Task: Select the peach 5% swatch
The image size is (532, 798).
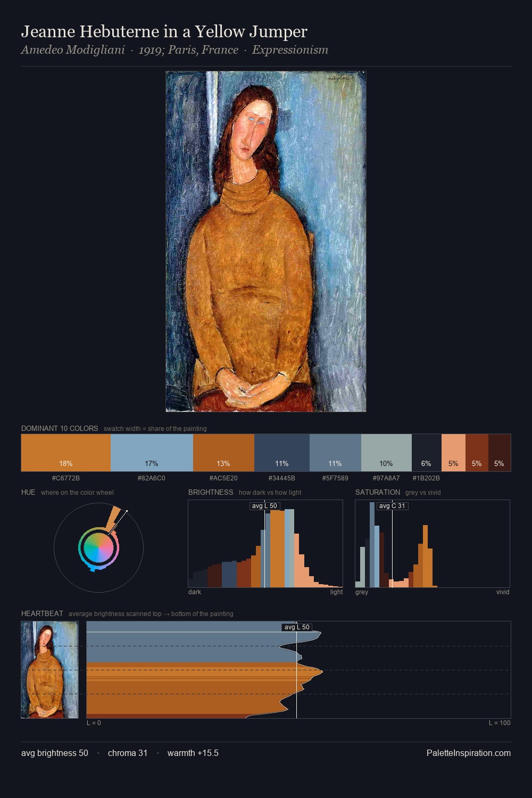Action: coord(453,453)
